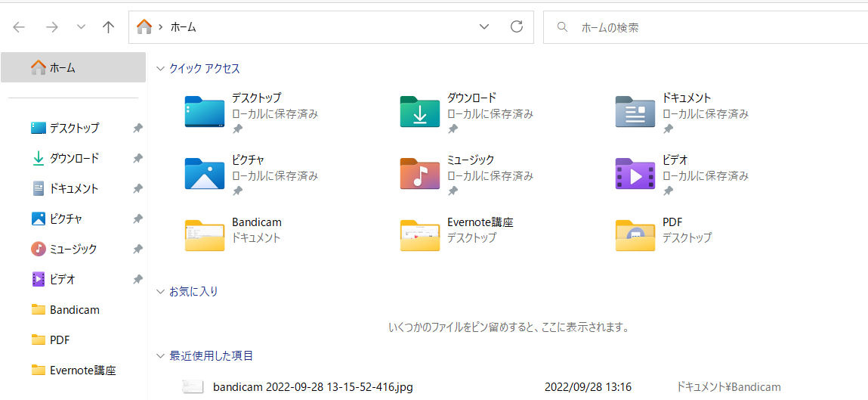Open ドキュメント in the sidebar

click(73, 188)
